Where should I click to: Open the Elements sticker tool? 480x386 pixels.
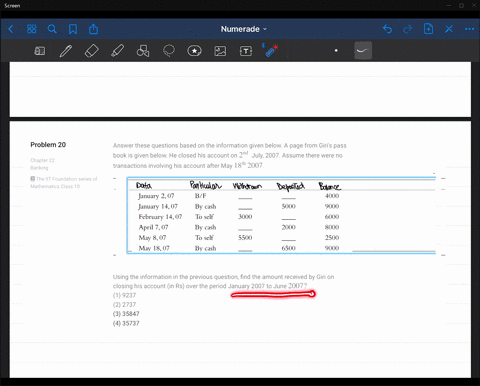[x=194, y=51]
